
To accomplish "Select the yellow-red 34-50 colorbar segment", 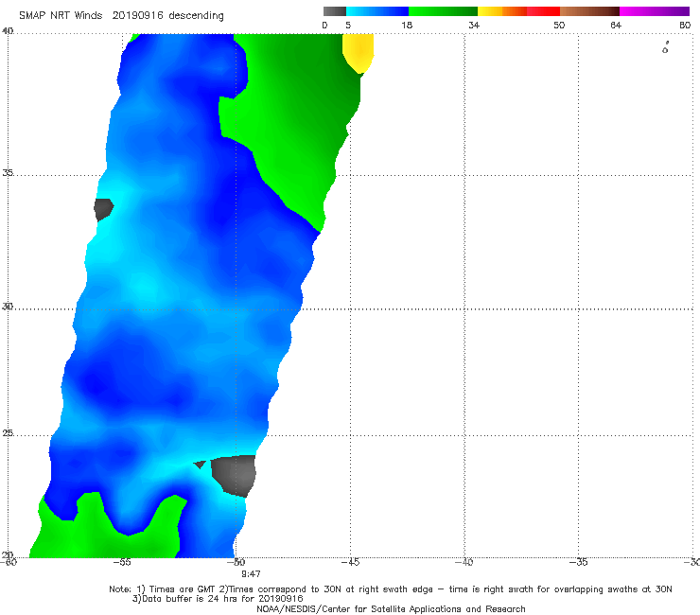I will click(518, 11).
